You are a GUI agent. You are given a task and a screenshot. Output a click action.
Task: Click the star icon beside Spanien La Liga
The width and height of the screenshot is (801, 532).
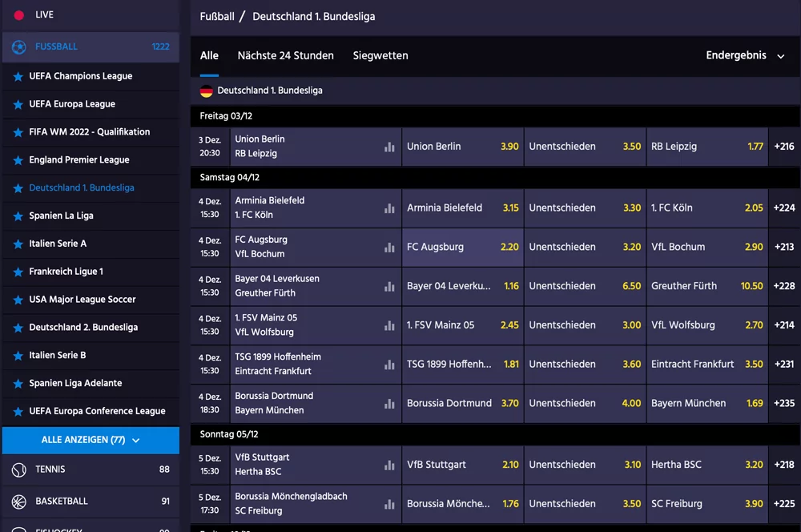click(x=18, y=216)
